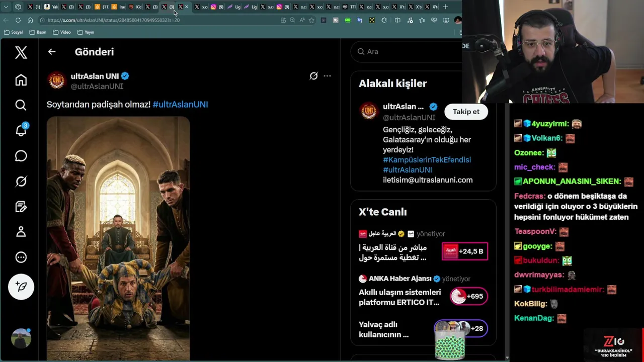Click Takip et follow button
Screen dimensions: 644x362
click(466, 112)
